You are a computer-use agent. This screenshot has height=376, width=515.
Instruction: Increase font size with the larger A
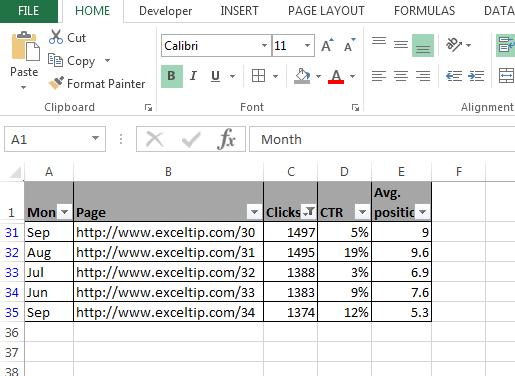pos(327,45)
